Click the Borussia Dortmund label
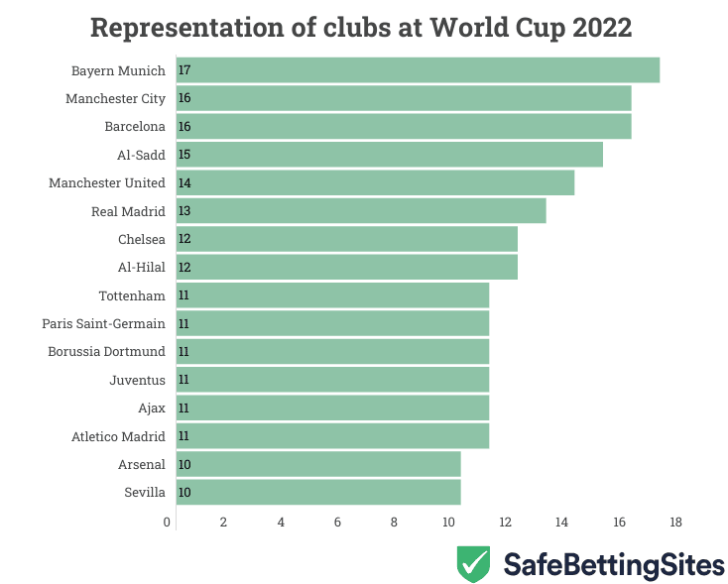The width and height of the screenshot is (728, 584). point(106,351)
